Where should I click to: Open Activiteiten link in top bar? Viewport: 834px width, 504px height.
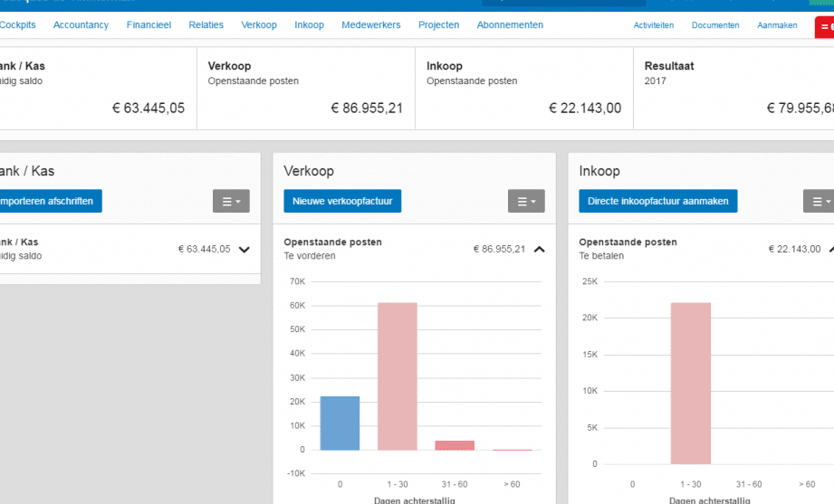[x=654, y=25]
